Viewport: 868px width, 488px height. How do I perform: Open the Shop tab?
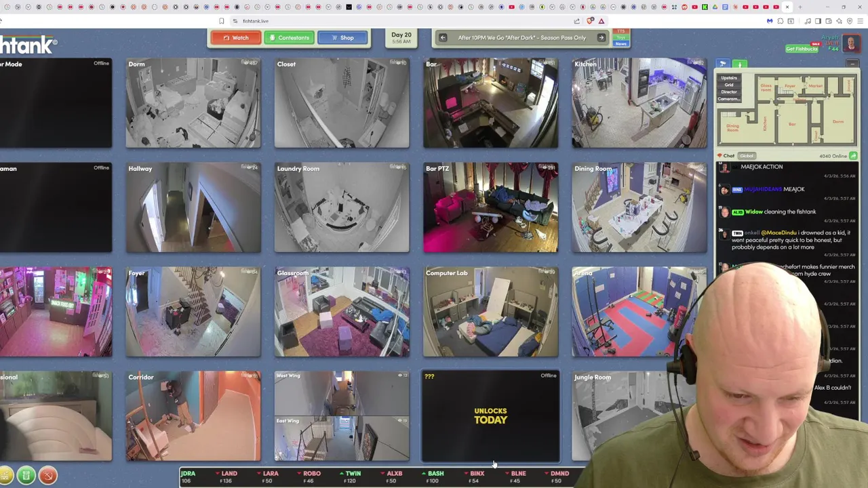click(x=342, y=38)
